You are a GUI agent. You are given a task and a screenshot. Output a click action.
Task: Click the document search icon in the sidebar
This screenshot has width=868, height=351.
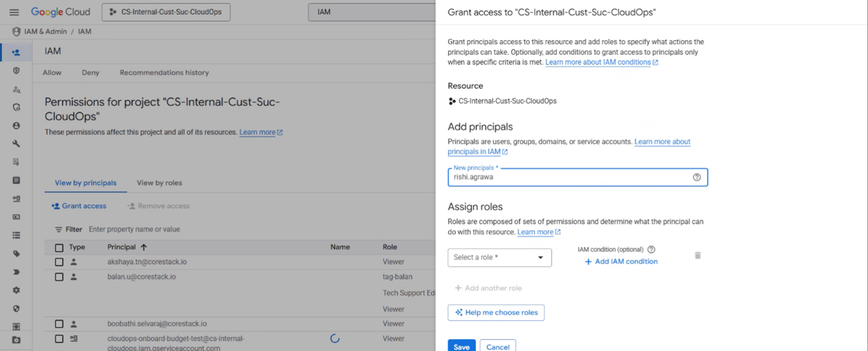pos(16,162)
